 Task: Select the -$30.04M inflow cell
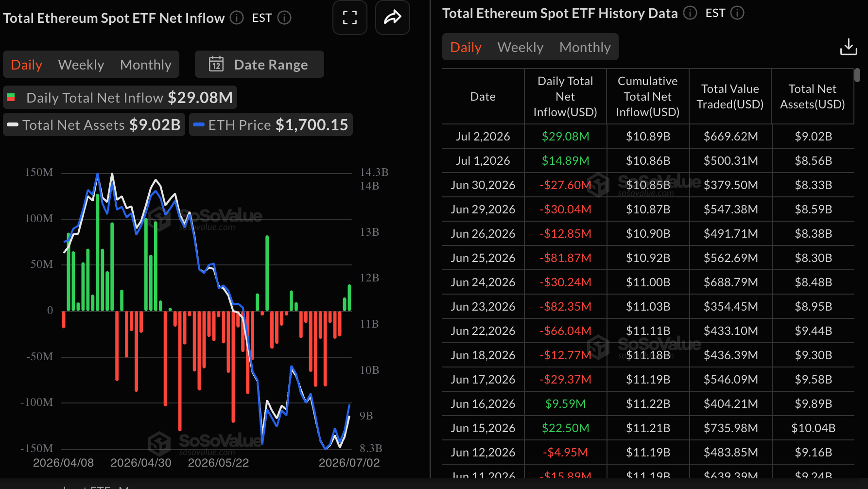click(x=565, y=210)
